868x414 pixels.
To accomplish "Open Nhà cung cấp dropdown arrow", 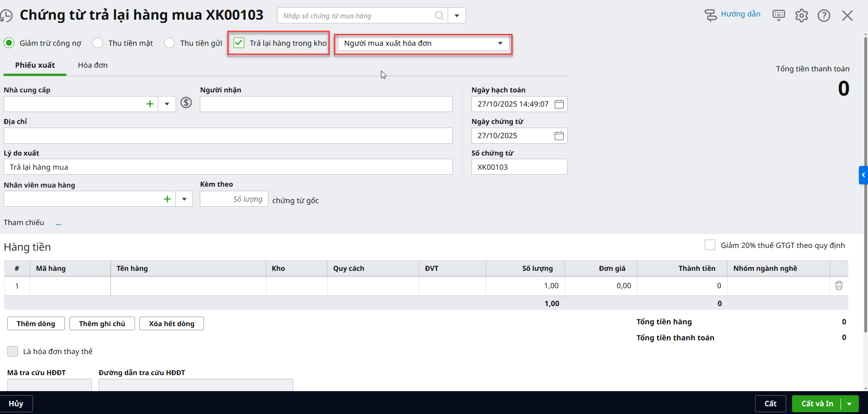I will [167, 104].
